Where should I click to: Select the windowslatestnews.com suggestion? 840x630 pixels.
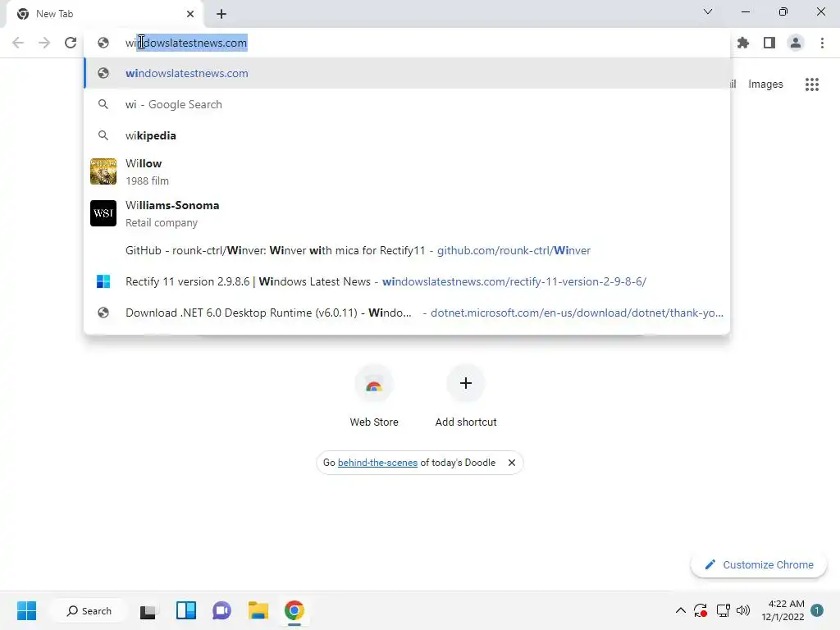pos(407,73)
